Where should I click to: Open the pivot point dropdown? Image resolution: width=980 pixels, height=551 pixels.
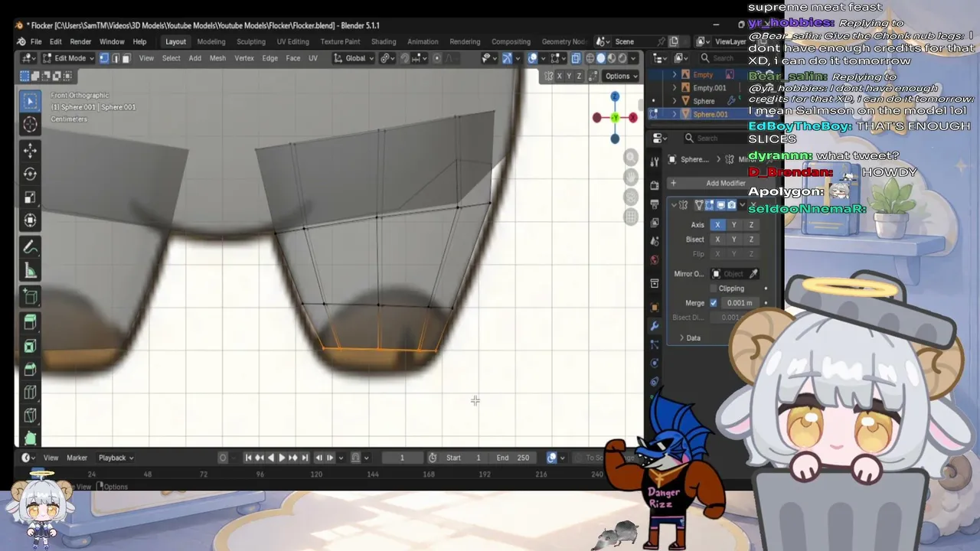(x=387, y=58)
